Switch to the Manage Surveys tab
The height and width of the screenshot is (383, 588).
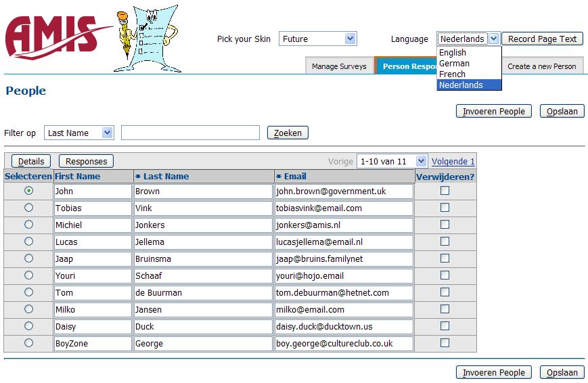click(339, 66)
